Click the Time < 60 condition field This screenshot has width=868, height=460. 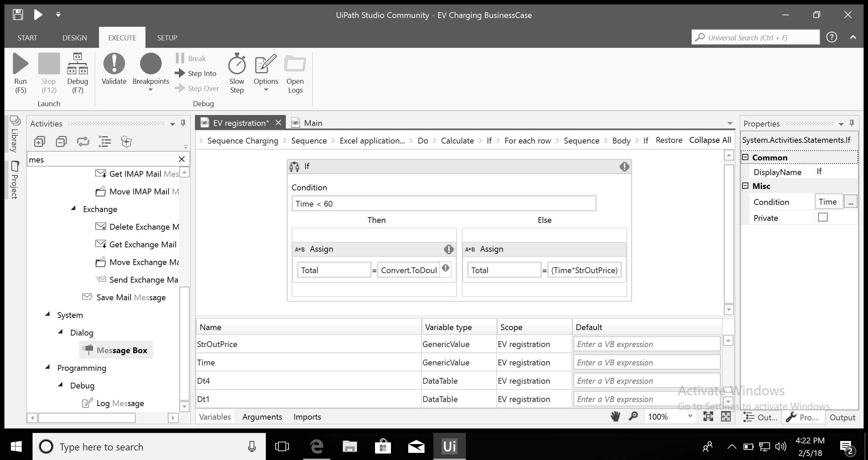(x=443, y=204)
